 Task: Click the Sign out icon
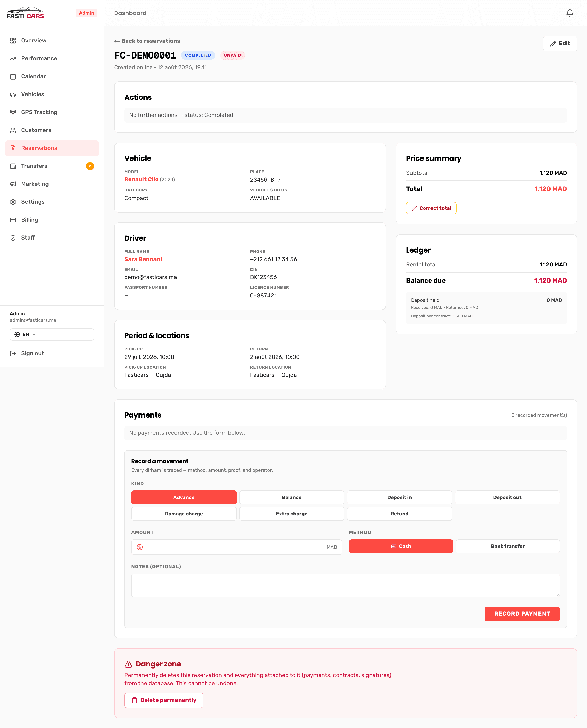click(x=13, y=353)
